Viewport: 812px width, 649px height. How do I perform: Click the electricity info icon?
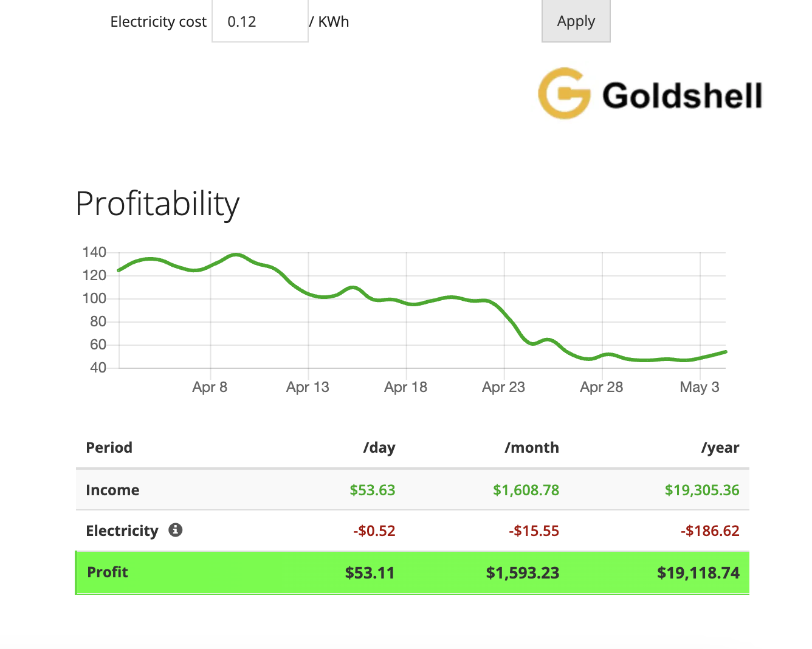[176, 530]
